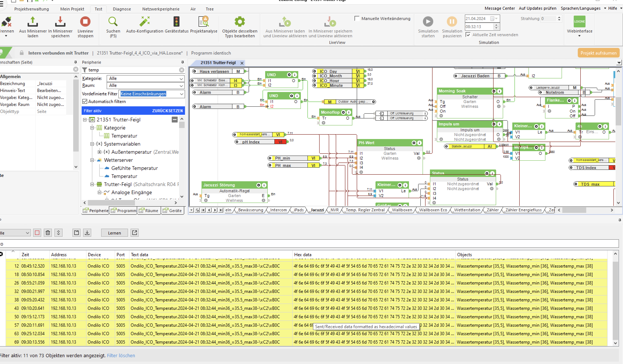Switch to the Diagnose ribbon tab
This screenshot has width=623, height=364.
point(122,9)
